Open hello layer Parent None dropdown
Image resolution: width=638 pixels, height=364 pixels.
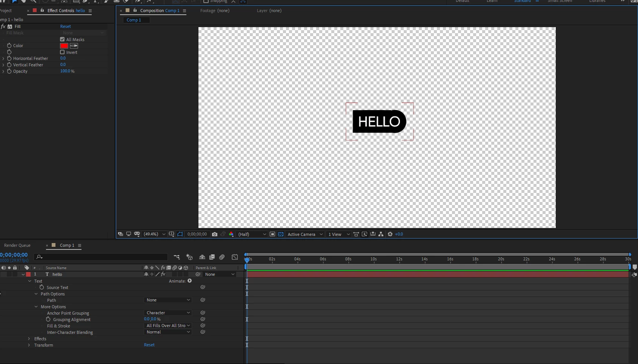(x=220, y=274)
